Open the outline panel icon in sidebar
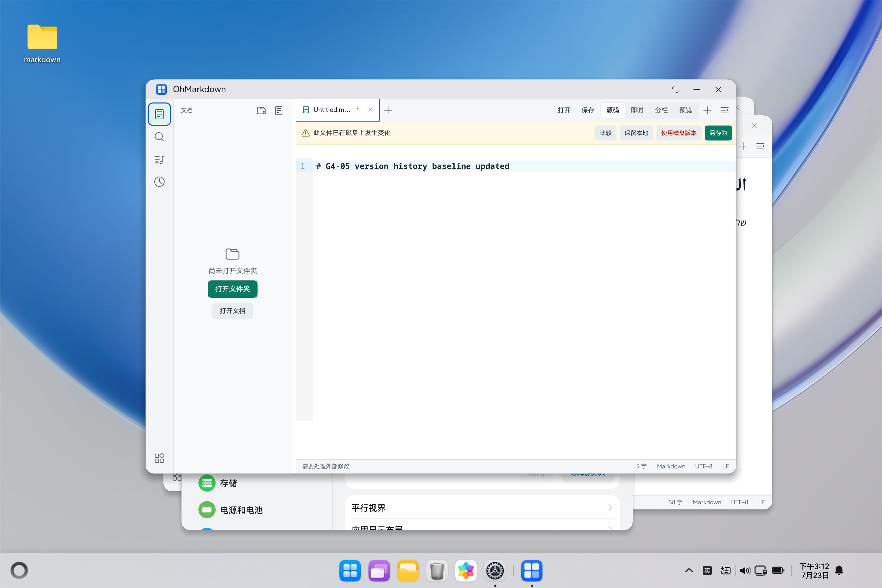The height and width of the screenshot is (588, 882). 159,160
